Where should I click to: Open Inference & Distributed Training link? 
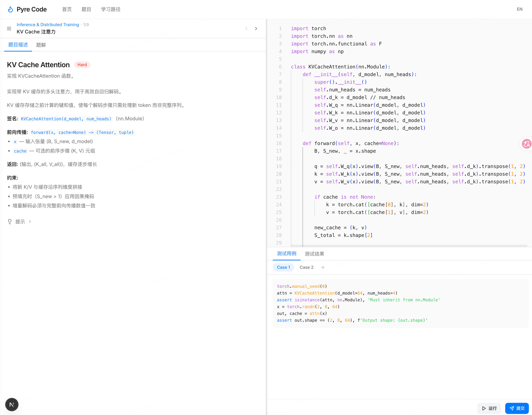pos(48,25)
